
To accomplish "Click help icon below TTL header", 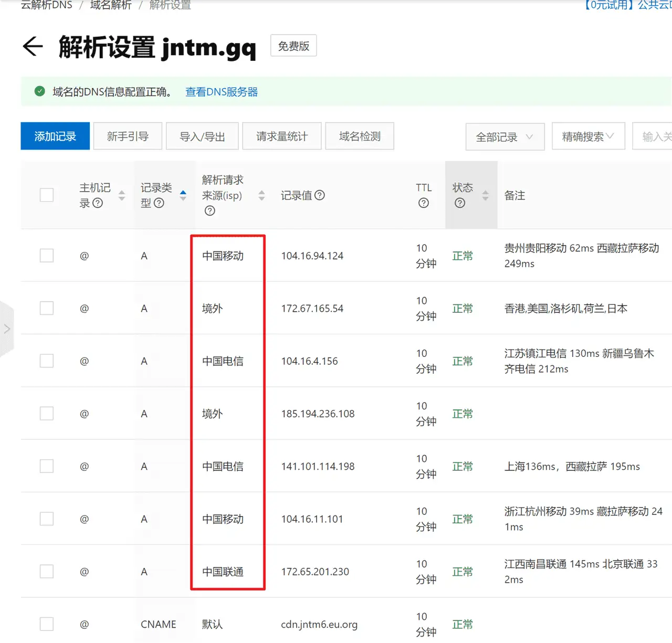I will coord(424,203).
